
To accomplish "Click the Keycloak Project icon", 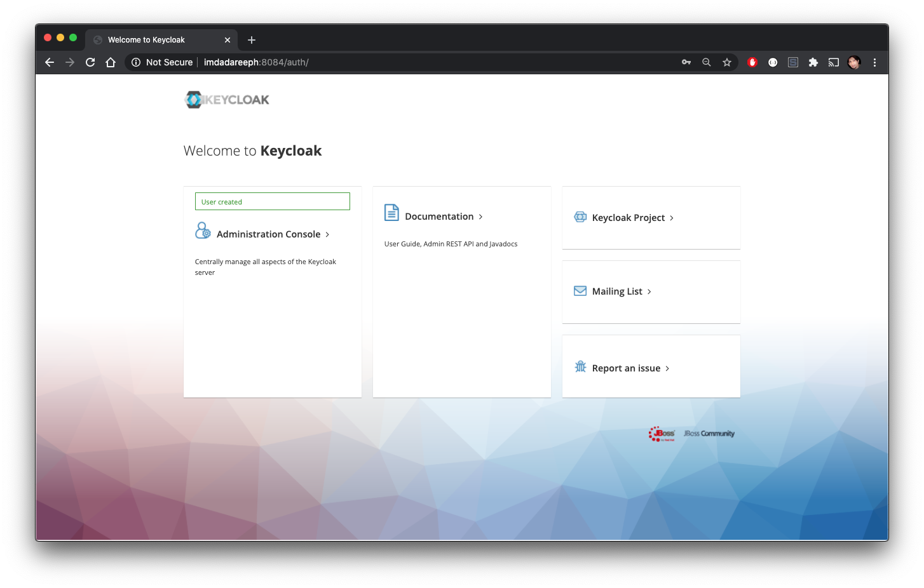I will pyautogui.click(x=580, y=217).
